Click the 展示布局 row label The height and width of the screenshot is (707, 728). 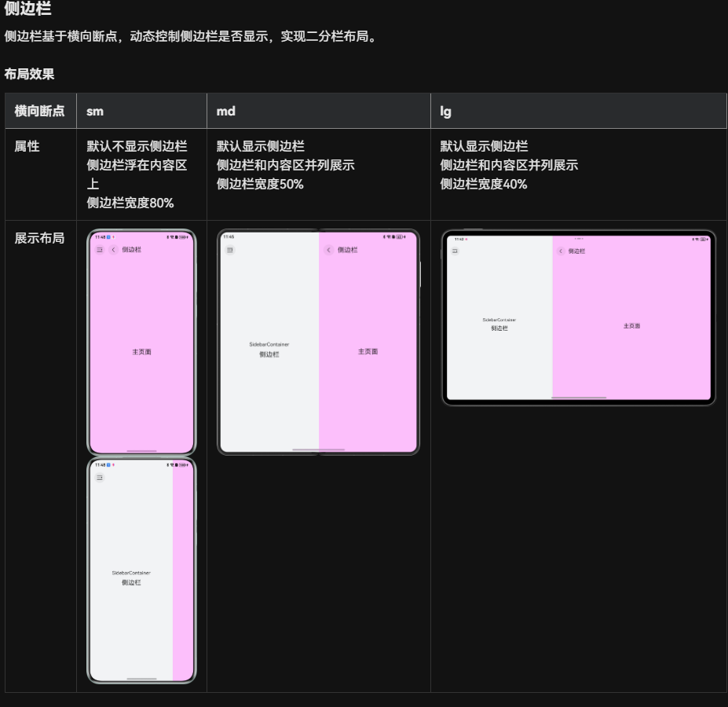point(40,238)
